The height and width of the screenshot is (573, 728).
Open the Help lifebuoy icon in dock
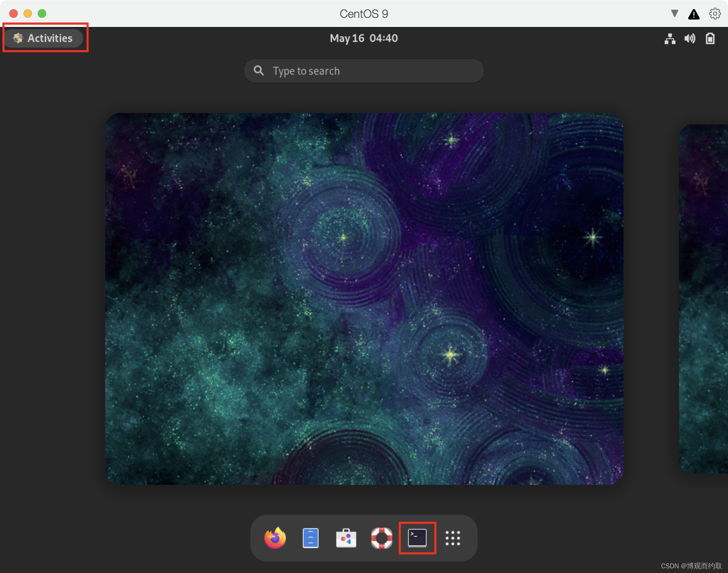point(381,538)
